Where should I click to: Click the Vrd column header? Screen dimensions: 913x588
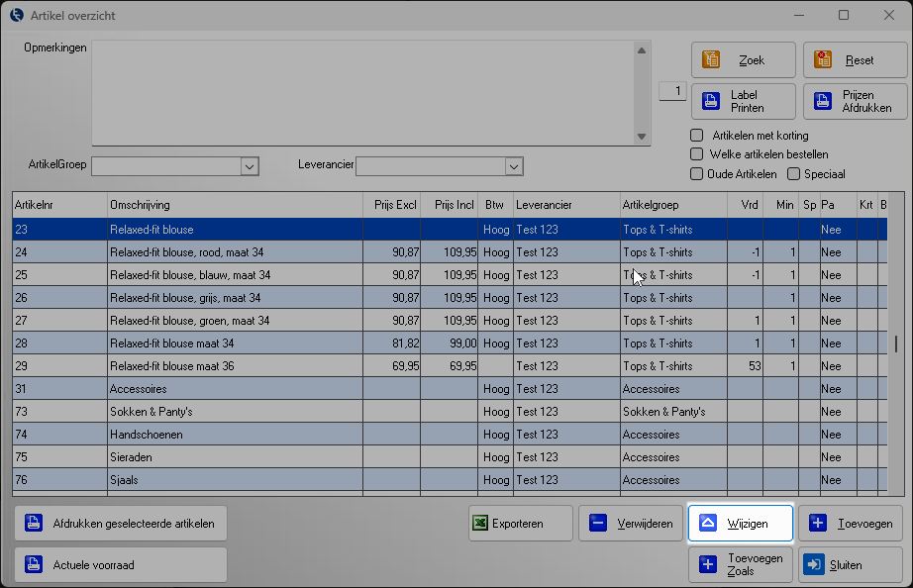coord(746,205)
